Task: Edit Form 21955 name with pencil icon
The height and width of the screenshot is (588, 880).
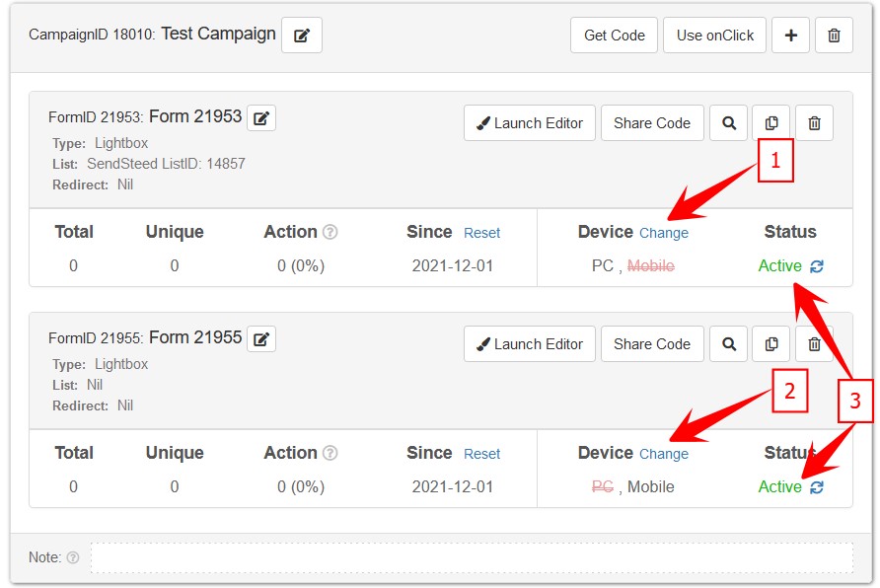Action: (261, 339)
